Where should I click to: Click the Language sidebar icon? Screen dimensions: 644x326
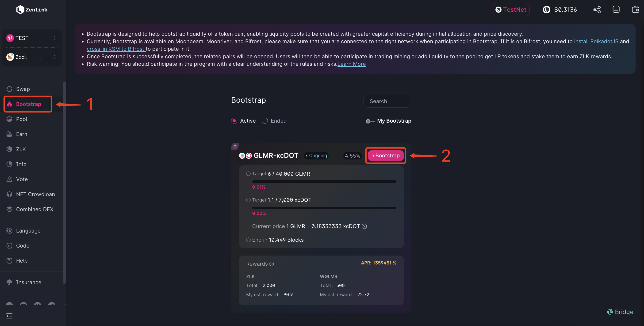9,230
